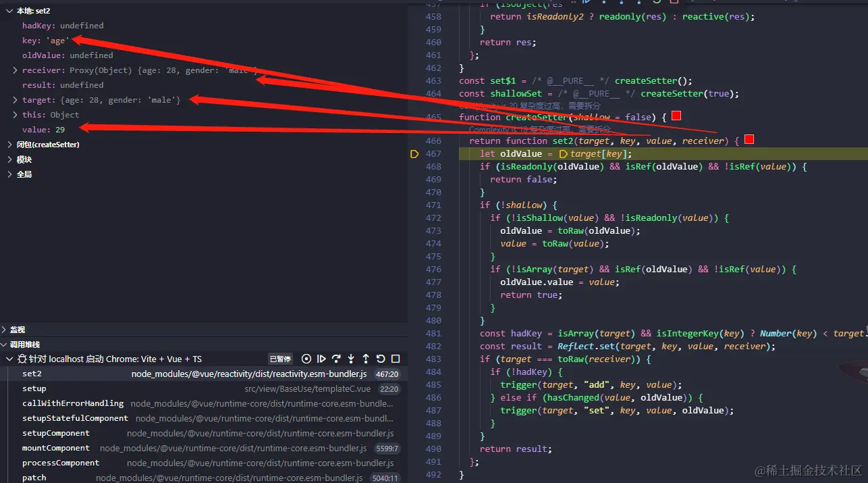Click the Stop debug session icon
The height and width of the screenshot is (483, 868).
pyautogui.click(x=396, y=359)
